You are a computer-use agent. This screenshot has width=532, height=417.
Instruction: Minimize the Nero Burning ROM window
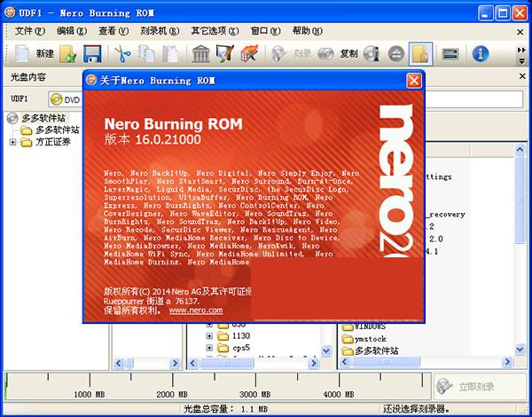(486, 13)
